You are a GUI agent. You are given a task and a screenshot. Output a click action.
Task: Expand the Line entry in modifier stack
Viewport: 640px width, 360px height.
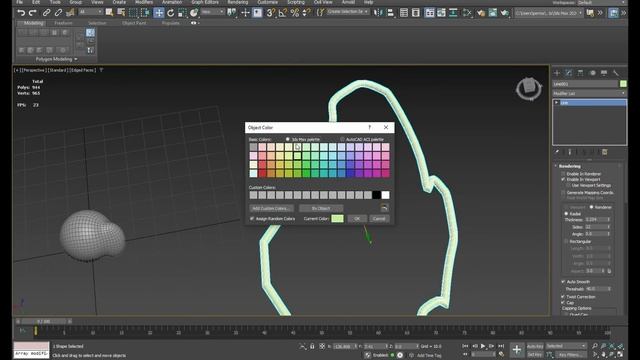coord(556,103)
